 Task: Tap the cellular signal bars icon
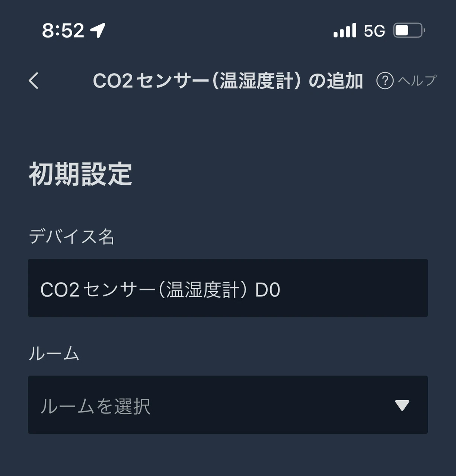click(345, 31)
